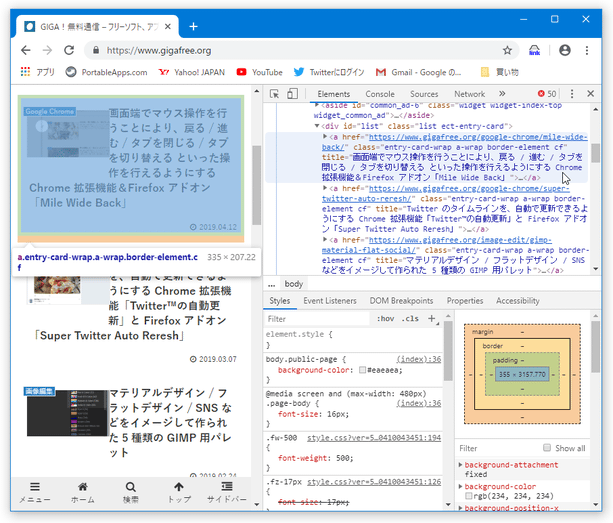
Task: Toggle the :hov element state button
Action: point(385,319)
